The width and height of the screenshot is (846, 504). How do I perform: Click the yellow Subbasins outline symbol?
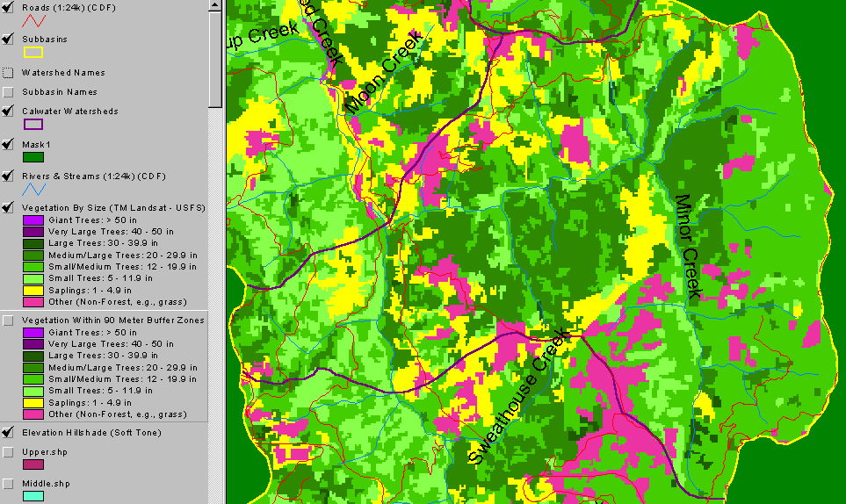pos(33,53)
